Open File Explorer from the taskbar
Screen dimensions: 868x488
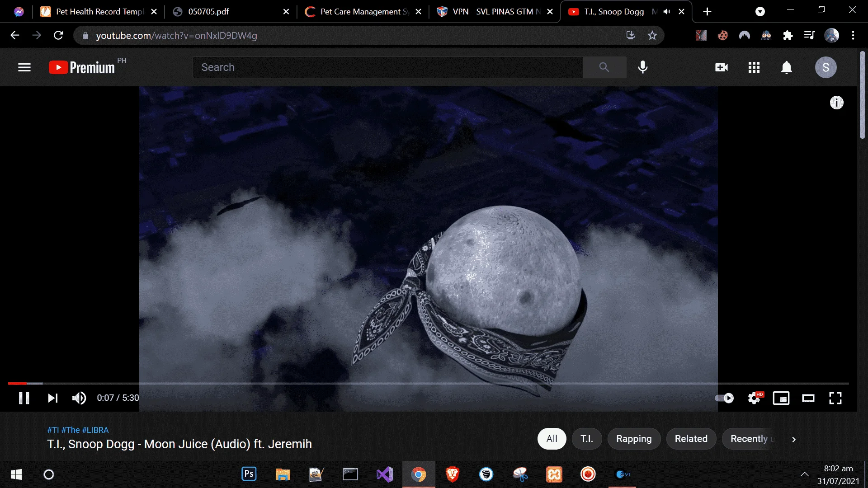[283, 474]
